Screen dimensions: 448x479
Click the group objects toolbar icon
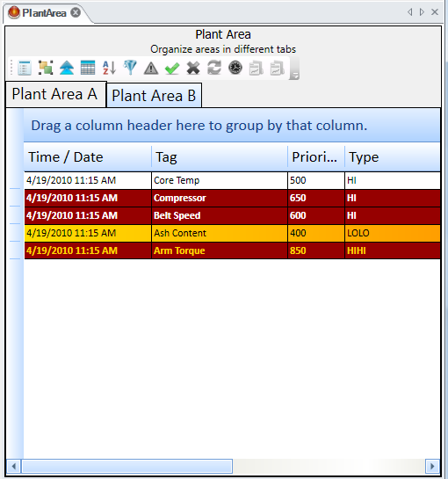pos(46,68)
